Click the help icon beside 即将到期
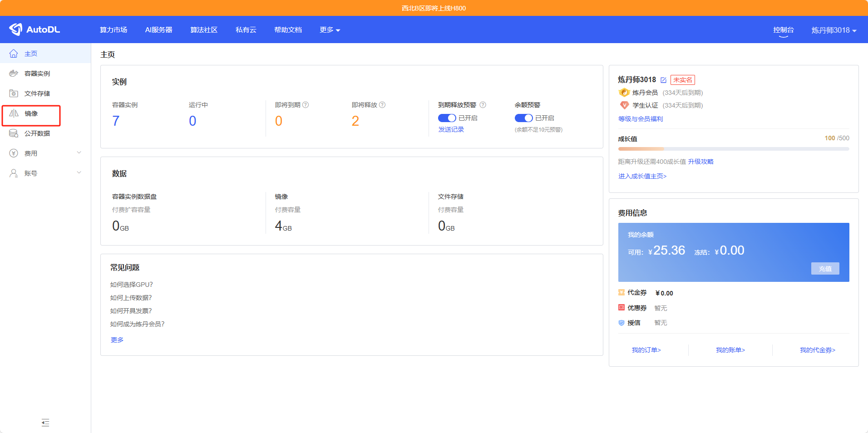 306,105
